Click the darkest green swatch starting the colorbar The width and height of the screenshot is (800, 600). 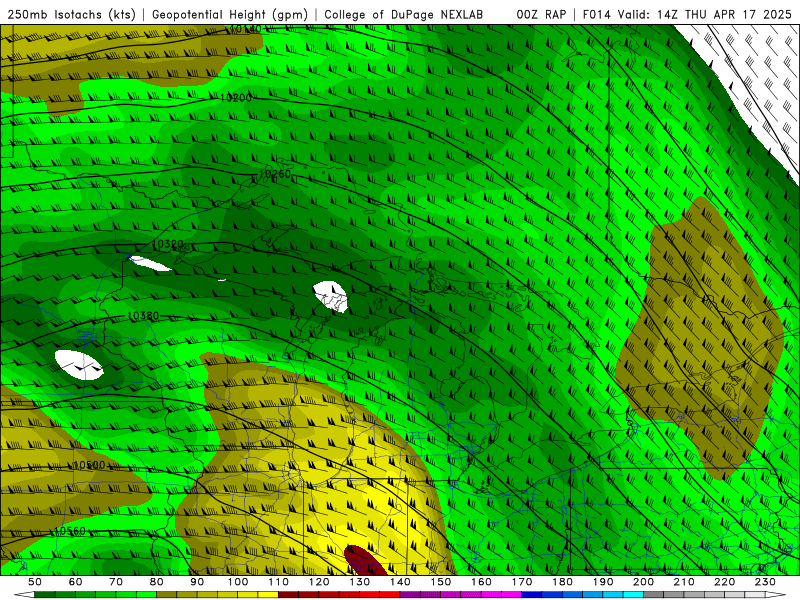45,595
